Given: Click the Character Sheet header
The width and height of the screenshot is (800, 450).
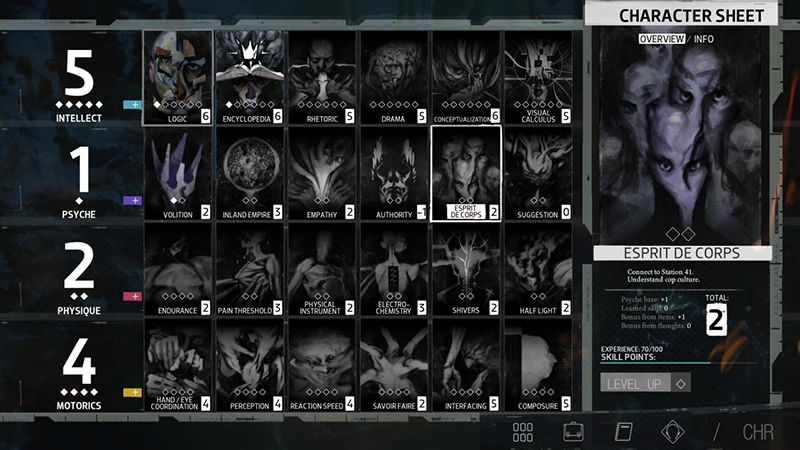Looking at the screenshot, I should pyautogui.click(x=682, y=16).
